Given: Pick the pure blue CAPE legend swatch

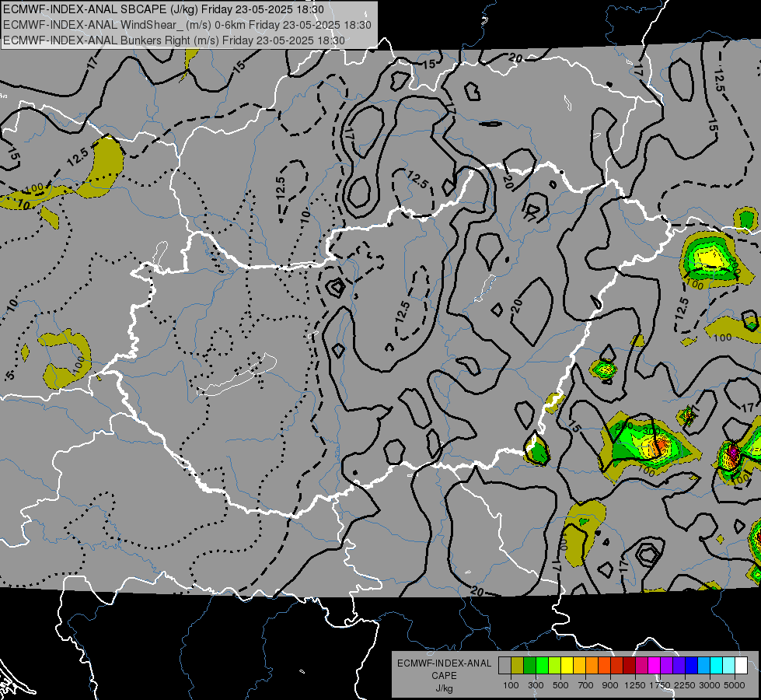Looking at the screenshot, I should 692,666.
